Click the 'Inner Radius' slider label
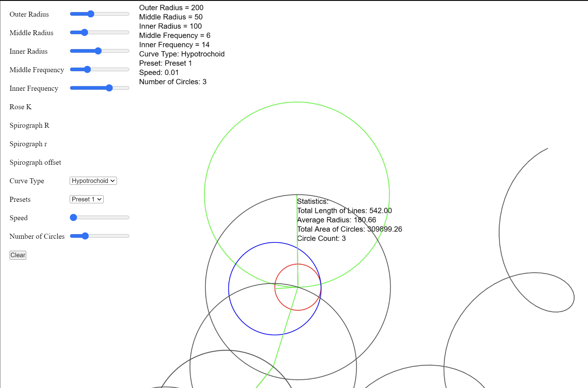 coord(28,51)
